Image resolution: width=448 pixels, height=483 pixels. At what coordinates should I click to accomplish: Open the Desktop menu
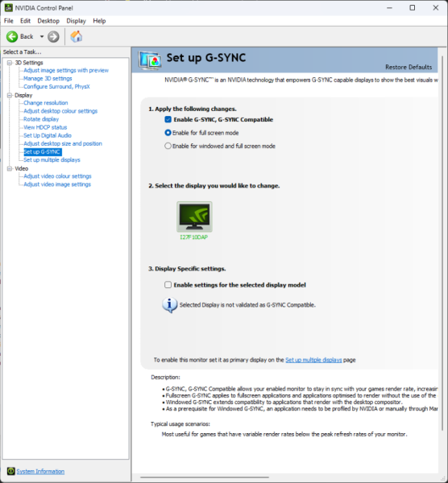[x=48, y=21]
